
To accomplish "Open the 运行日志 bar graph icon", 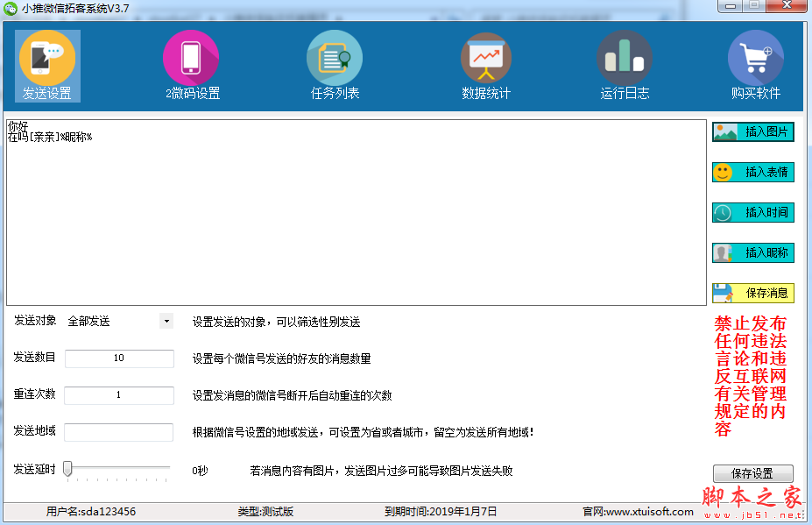I will coord(624,66).
